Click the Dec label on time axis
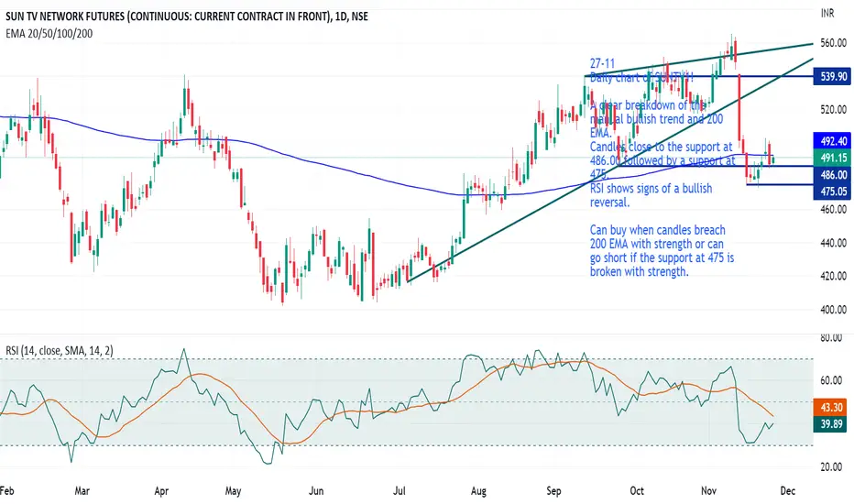854x504 pixels. tap(787, 491)
